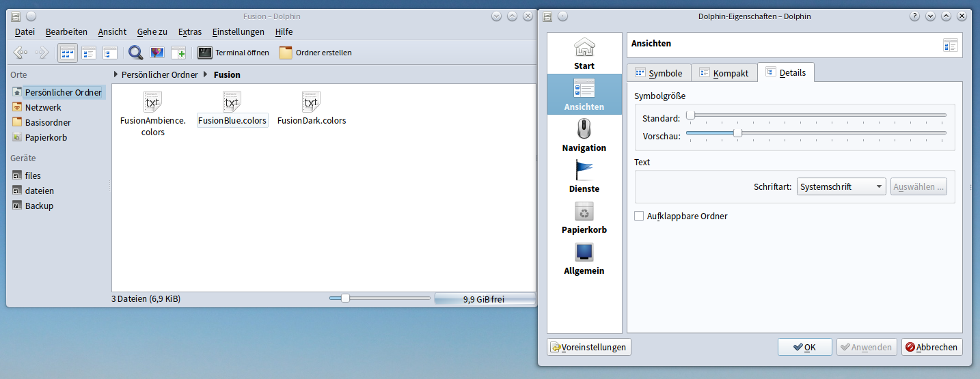The width and height of the screenshot is (980, 379).
Task: Click Persönlicher Ordner in breadcrumb bar
Action: pyautogui.click(x=160, y=74)
